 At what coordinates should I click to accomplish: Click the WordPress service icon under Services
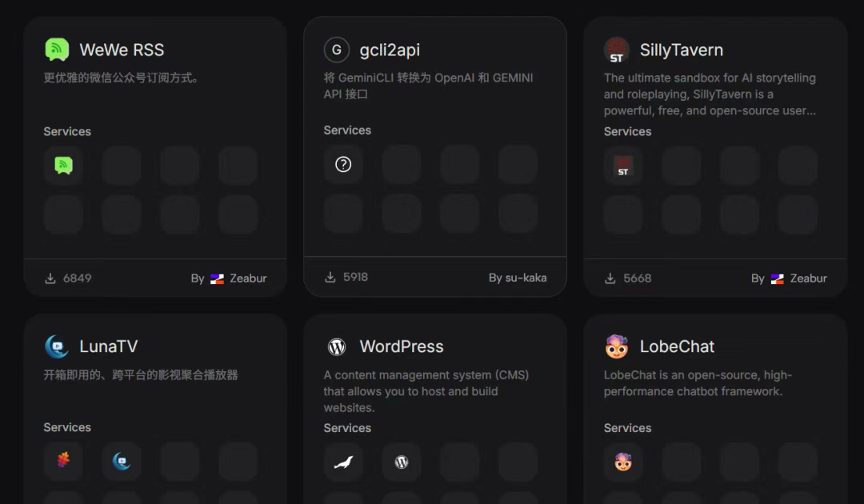[x=402, y=462]
